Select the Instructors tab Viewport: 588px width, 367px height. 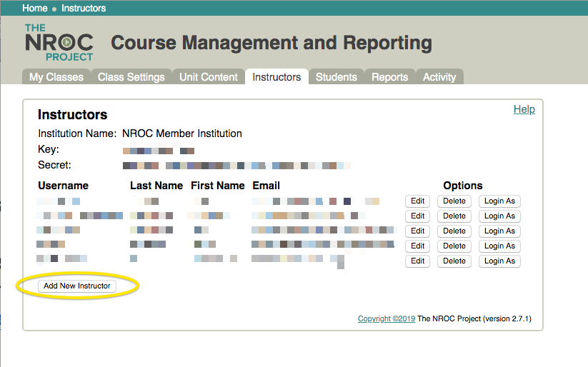point(276,77)
